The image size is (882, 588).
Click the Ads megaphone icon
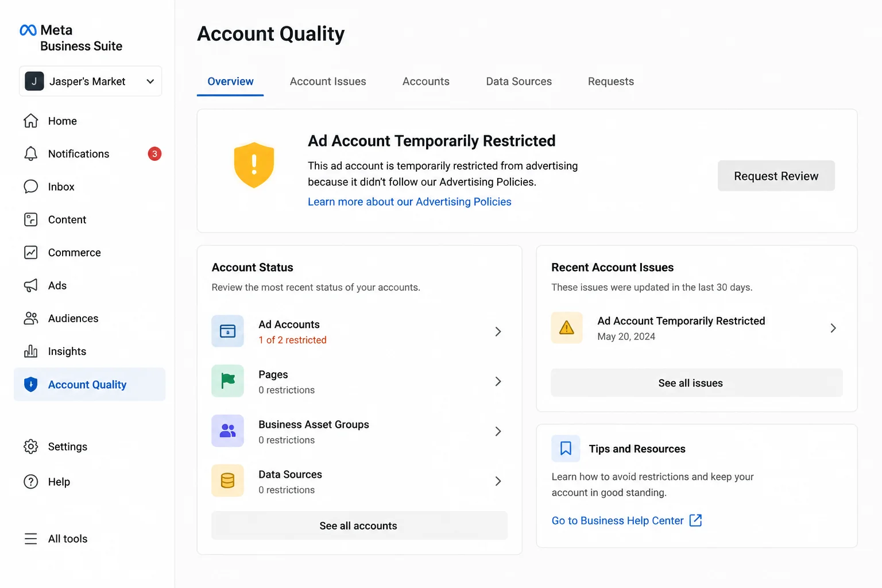tap(31, 285)
